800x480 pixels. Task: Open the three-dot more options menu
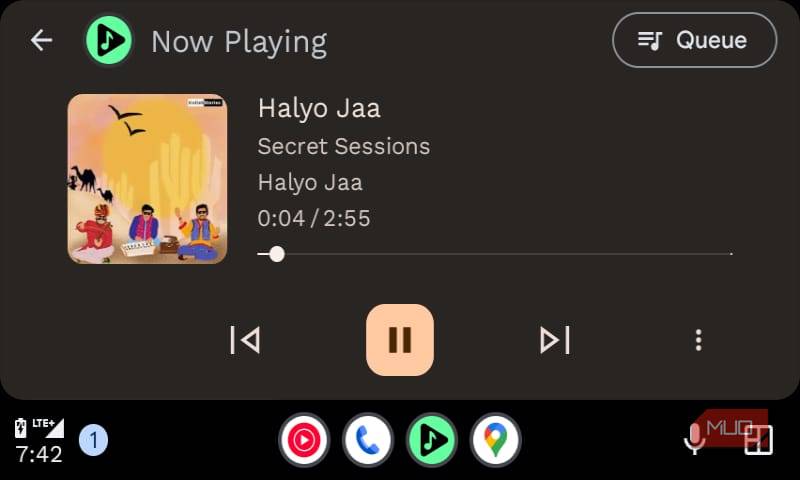point(698,340)
